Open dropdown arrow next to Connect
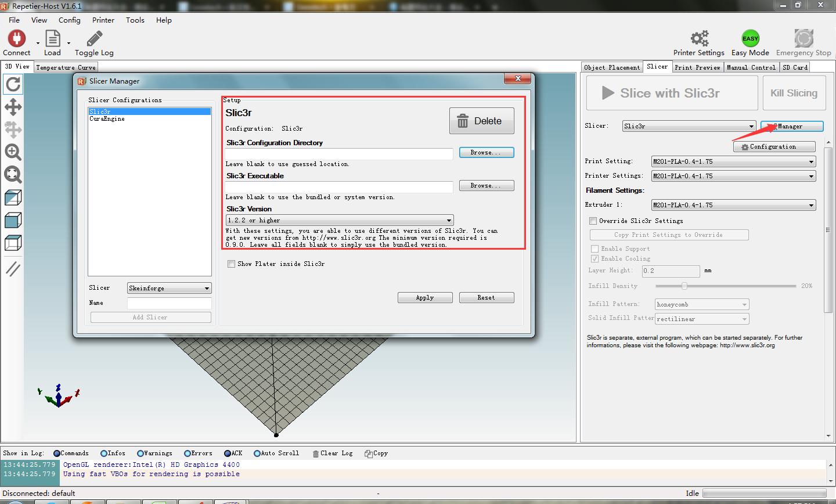 point(38,44)
